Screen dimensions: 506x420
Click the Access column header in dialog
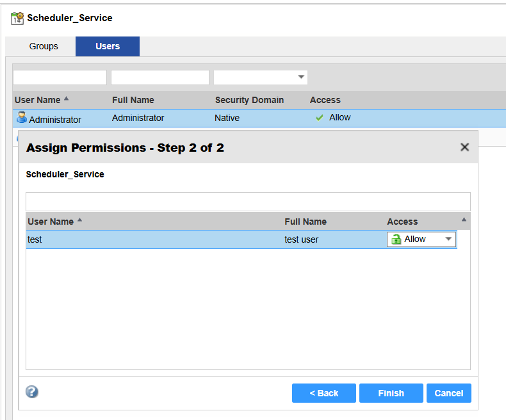point(402,222)
